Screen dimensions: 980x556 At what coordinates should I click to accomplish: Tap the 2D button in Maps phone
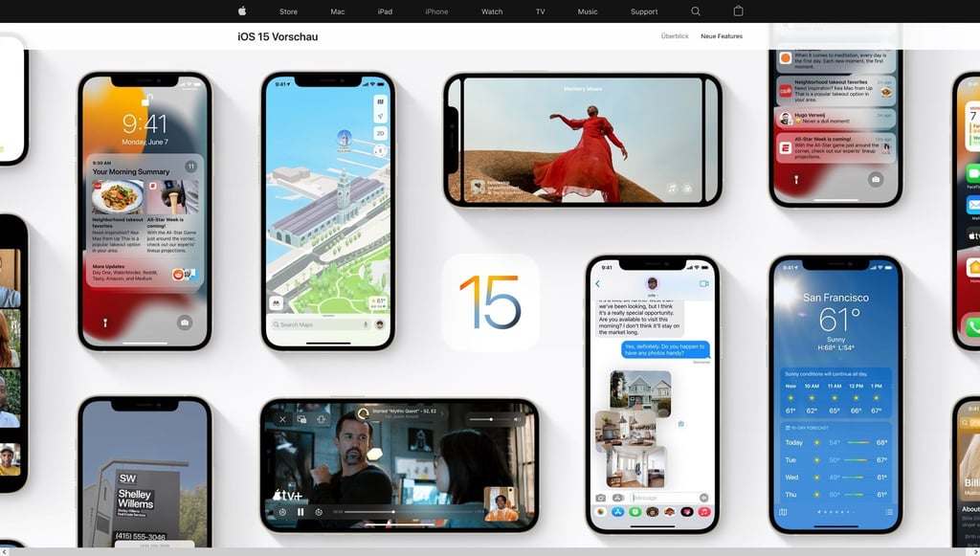pos(380,133)
